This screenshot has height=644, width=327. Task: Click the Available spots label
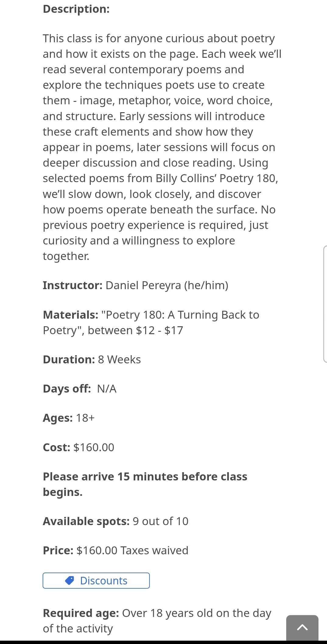[86, 521]
